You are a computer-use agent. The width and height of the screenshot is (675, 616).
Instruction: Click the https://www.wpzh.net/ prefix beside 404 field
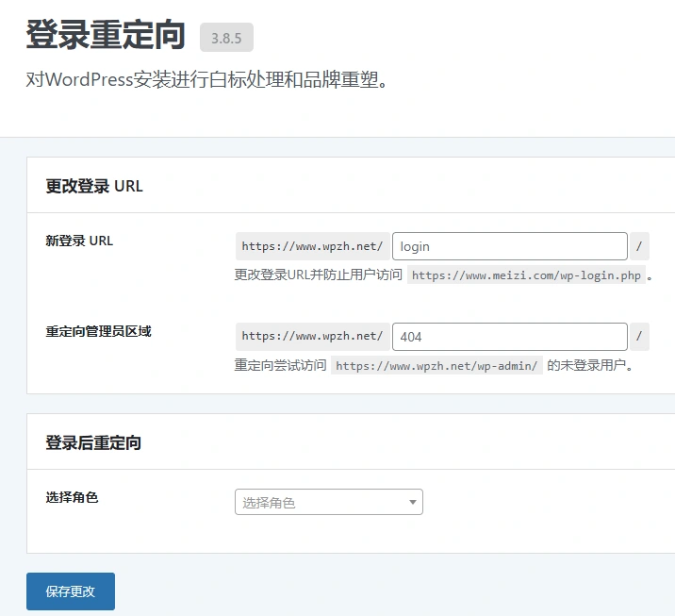313,337
